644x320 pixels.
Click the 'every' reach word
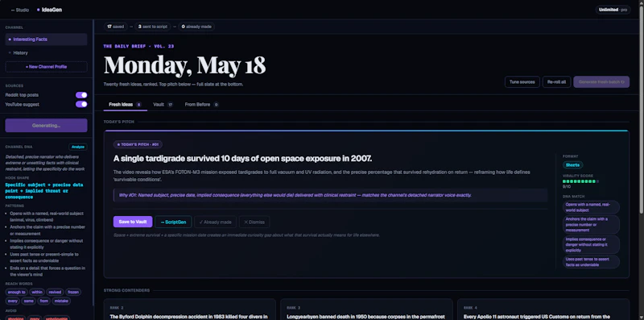click(x=13, y=301)
